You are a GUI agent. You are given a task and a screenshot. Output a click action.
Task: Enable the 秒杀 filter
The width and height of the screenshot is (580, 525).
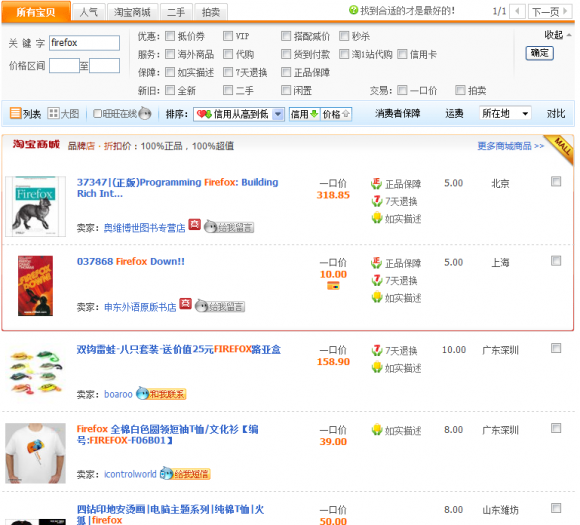344,36
